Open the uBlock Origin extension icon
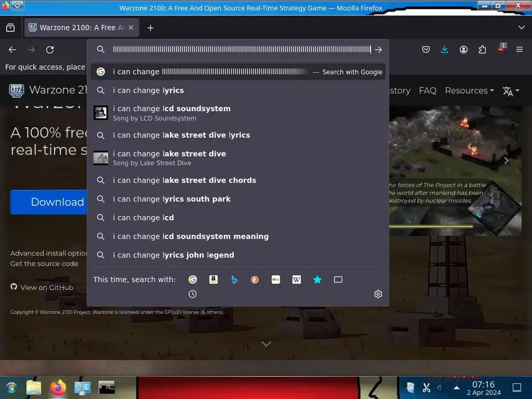This screenshot has height=399, width=532. coord(501,49)
